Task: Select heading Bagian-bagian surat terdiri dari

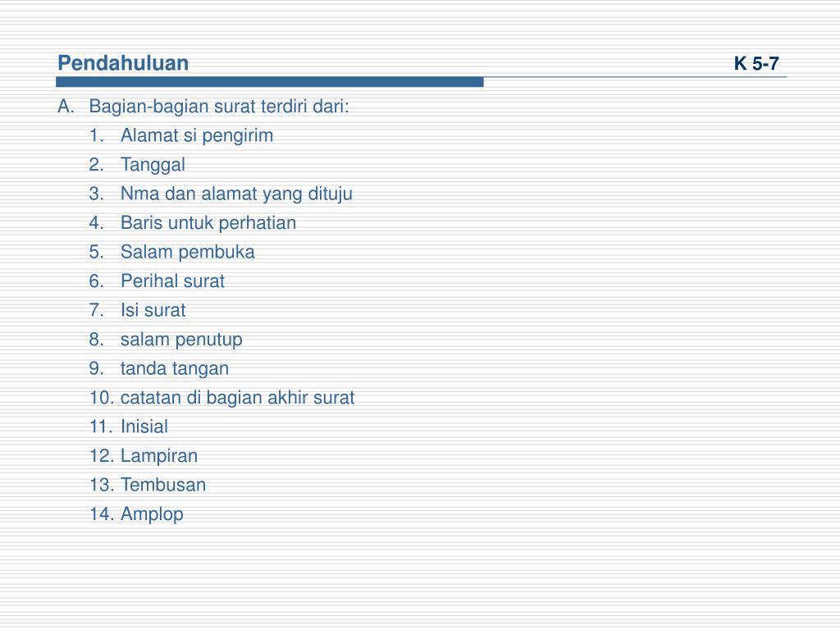Action: click(x=218, y=107)
